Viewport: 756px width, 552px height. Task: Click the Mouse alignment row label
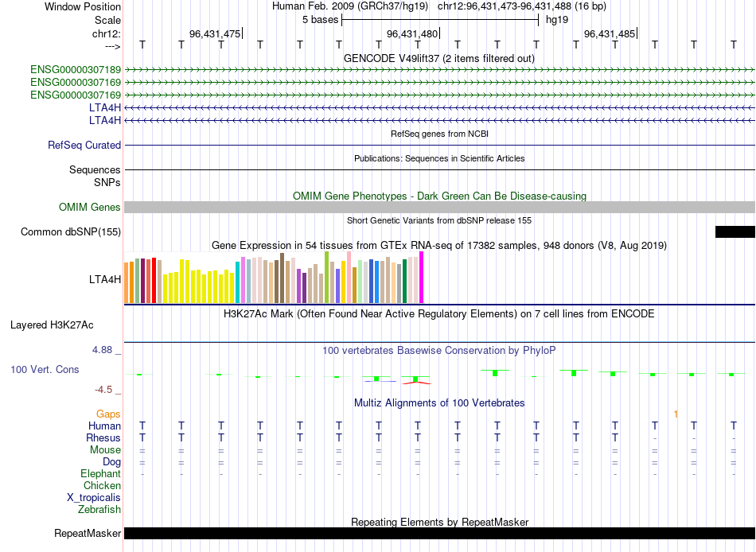tap(105, 450)
